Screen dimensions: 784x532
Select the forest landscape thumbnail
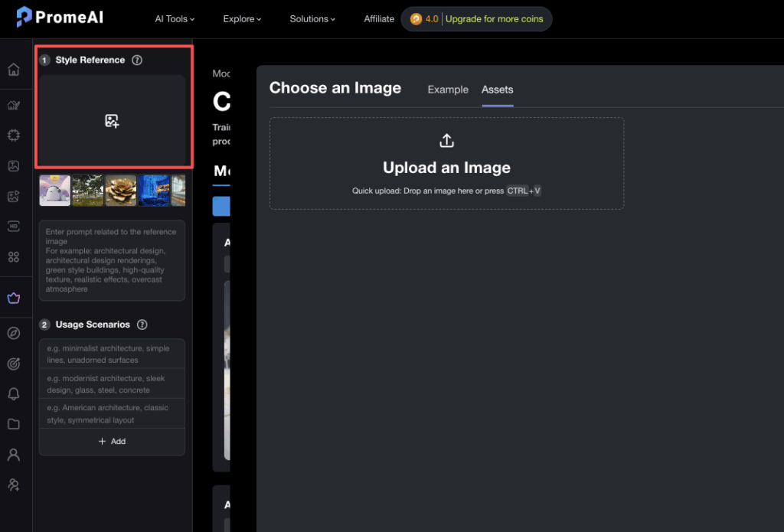click(x=88, y=190)
